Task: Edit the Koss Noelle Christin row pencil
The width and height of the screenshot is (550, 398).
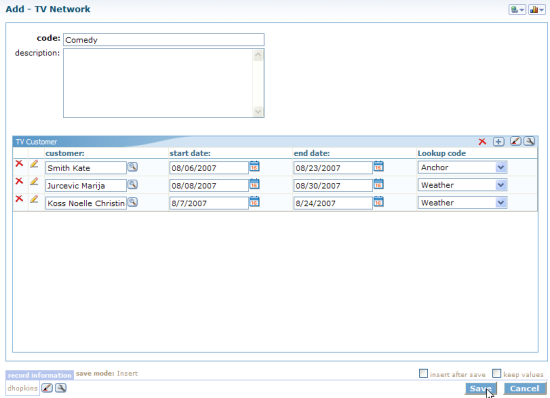Action: pyautogui.click(x=34, y=199)
